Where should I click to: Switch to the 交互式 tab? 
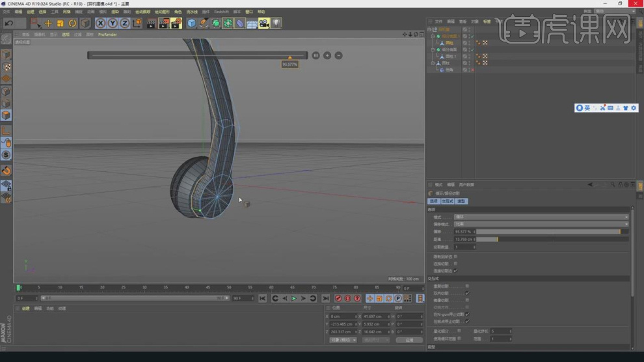tap(448, 201)
